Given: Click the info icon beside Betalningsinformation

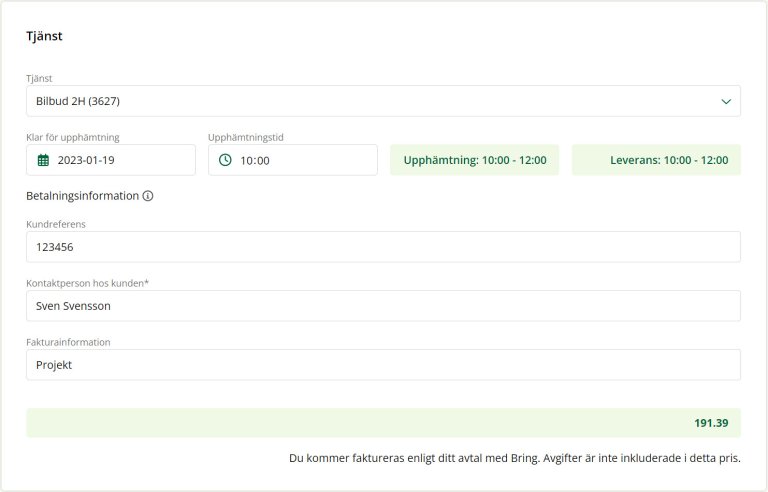Looking at the screenshot, I should pos(148,196).
